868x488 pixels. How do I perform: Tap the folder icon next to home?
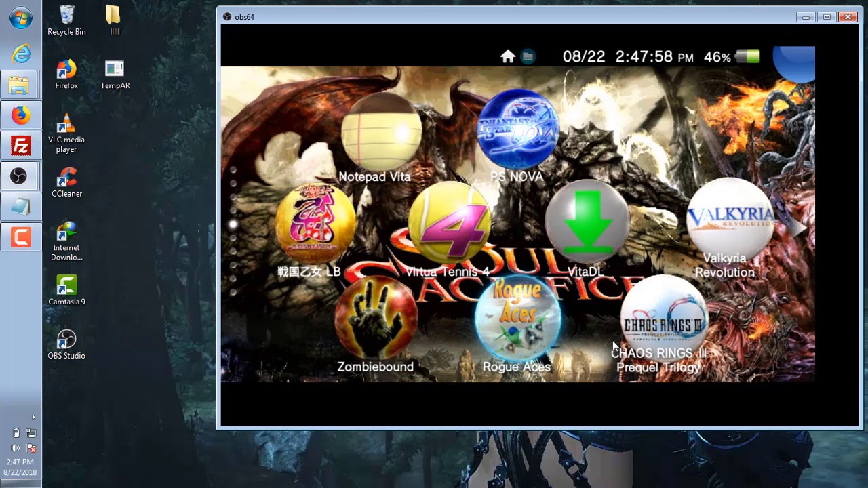coord(528,57)
